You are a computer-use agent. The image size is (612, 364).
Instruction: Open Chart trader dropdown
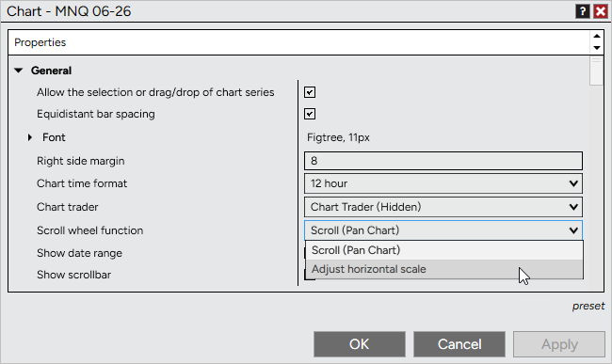pos(443,207)
